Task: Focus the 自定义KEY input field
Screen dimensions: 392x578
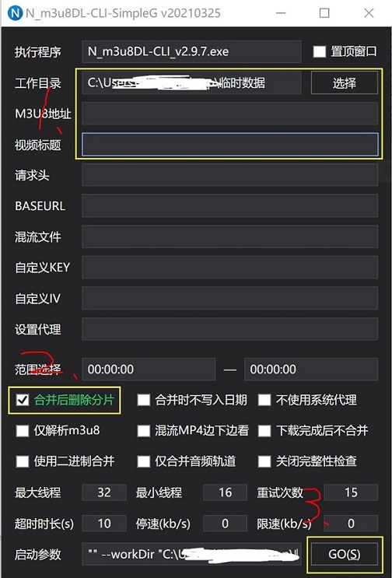Action: [230, 268]
